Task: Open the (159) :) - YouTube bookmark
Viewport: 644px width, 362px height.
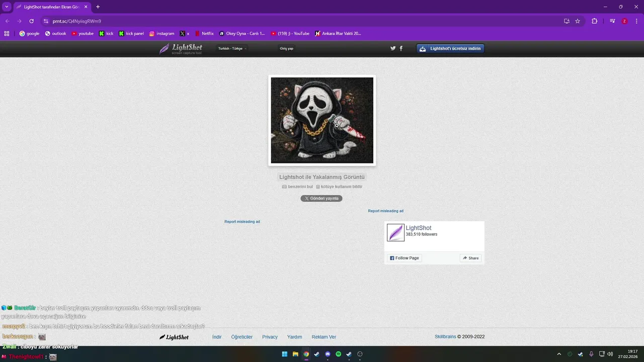Action: 290,34
